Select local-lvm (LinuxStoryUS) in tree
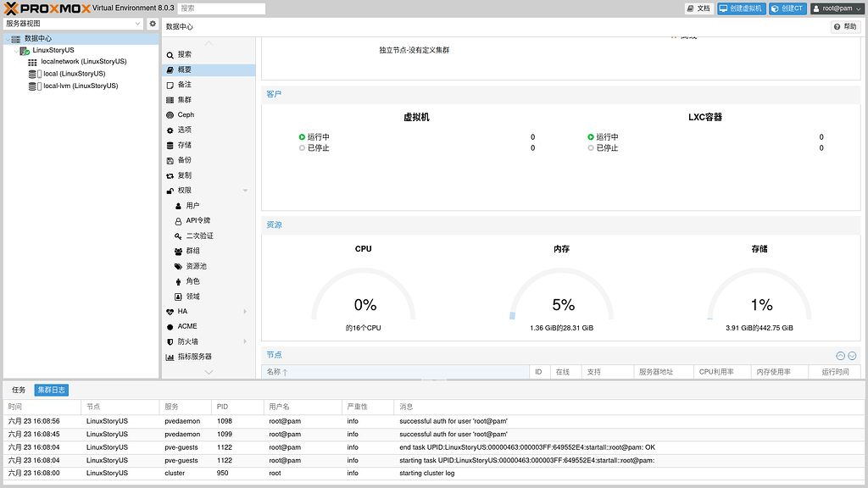 click(x=80, y=86)
